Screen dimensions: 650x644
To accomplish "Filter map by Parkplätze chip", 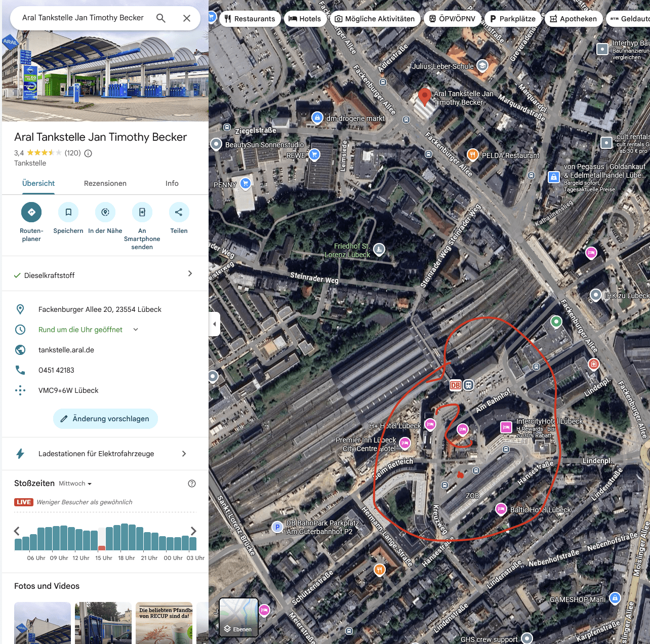I will [513, 19].
